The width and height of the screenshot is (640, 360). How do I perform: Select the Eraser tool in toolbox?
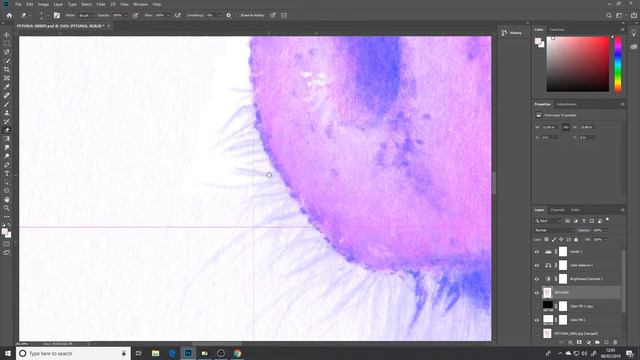[x=7, y=130]
